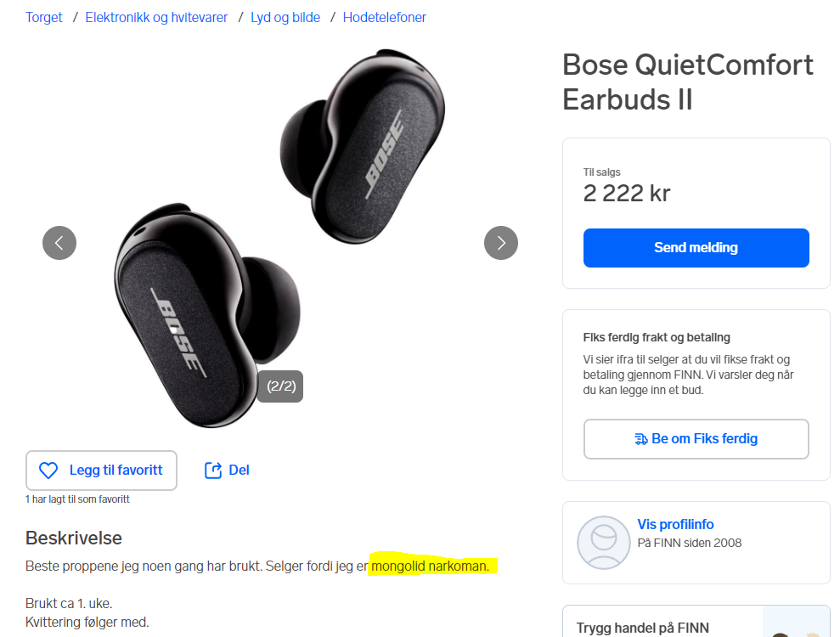Share the listing with Del
Viewport: 840px width, 637px height.
pyautogui.click(x=239, y=471)
